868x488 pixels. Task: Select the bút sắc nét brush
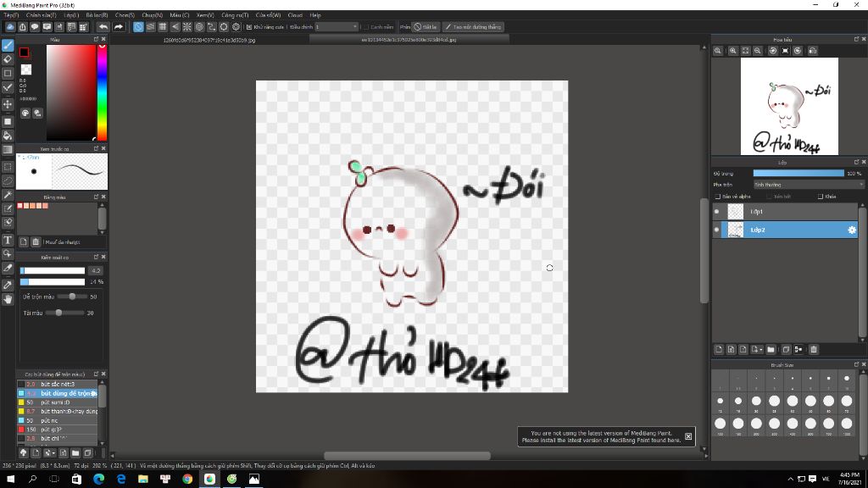coord(58,384)
